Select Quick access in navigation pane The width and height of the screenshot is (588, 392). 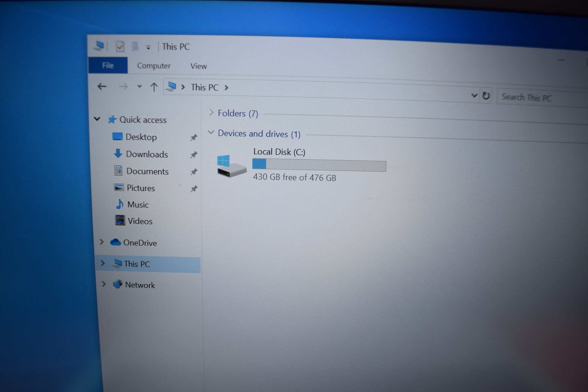(143, 120)
